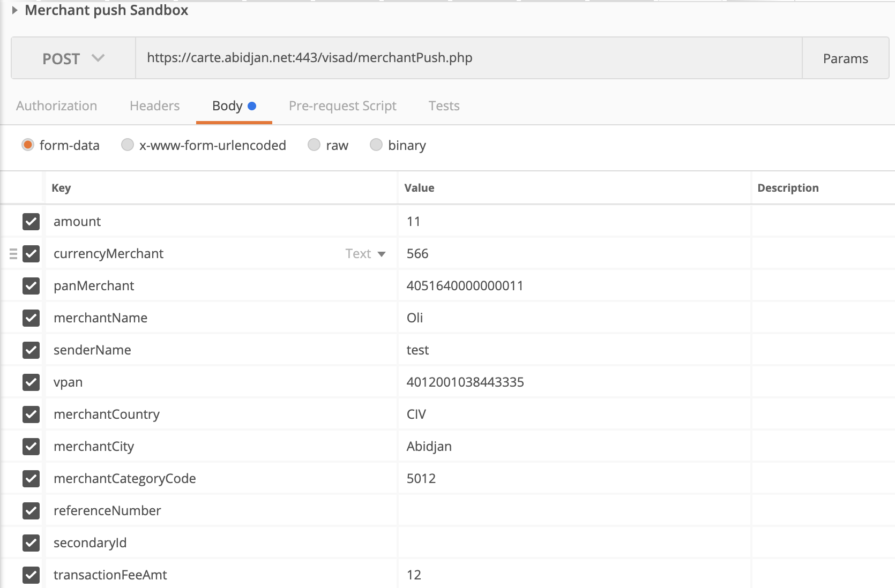
Task: Open the Pre-request Script tab
Action: coord(342,106)
